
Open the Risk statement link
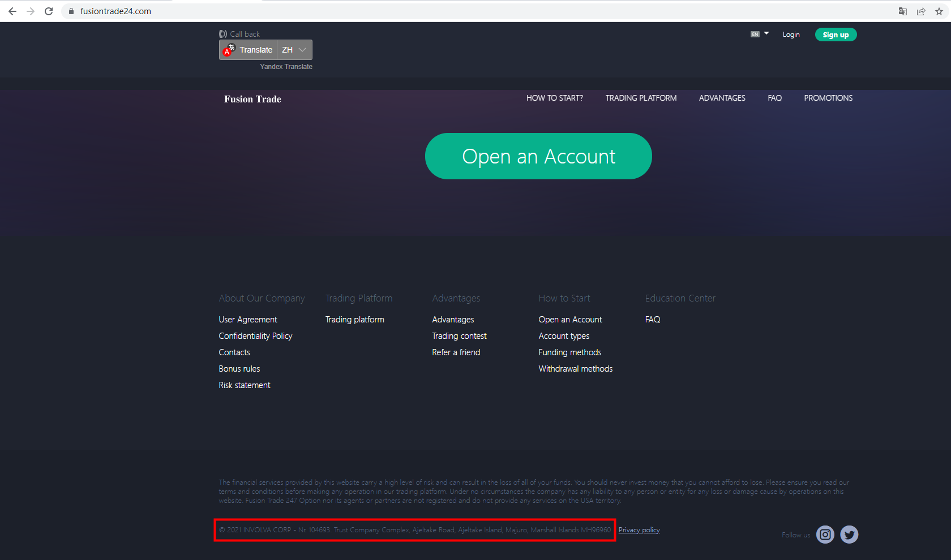[245, 385]
